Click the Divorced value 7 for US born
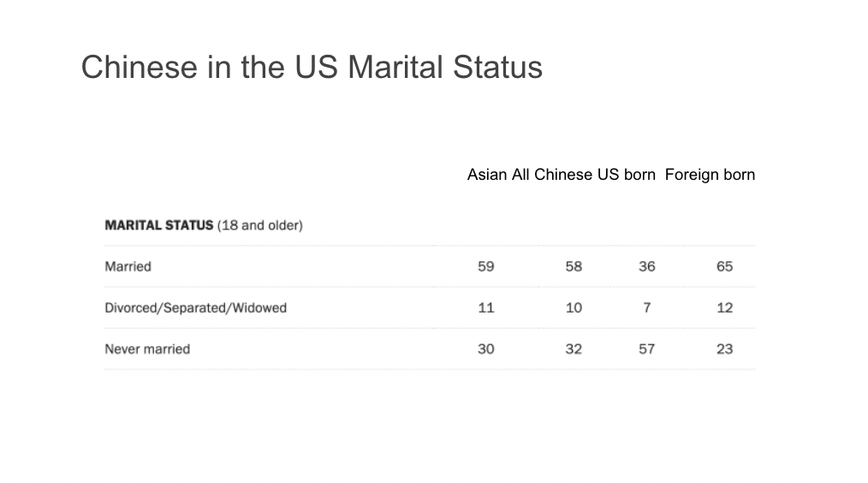The height and width of the screenshot is (483, 868). tap(647, 307)
